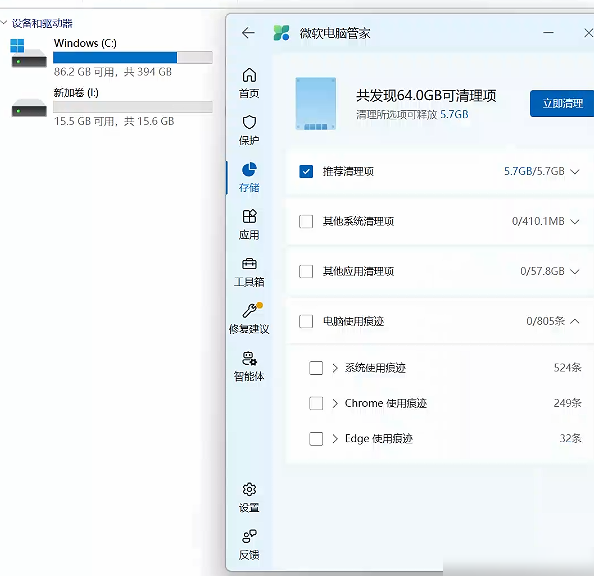594x576 pixels.
Task: Minimize the PC Manager window
Action: 548,33
